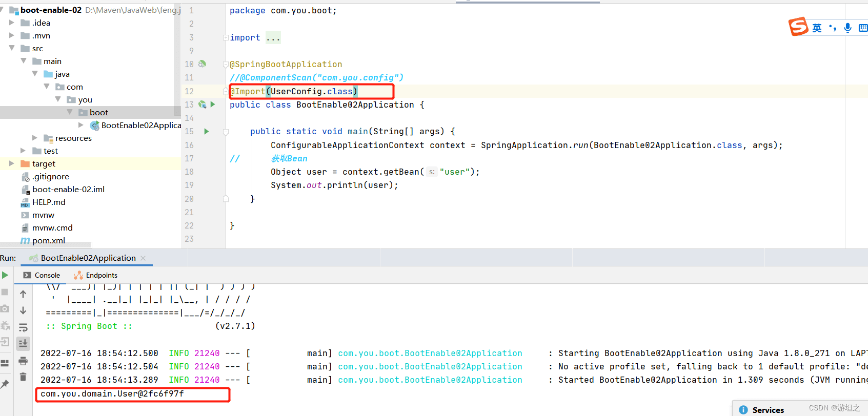The image size is (868, 416).
Task: Click the //@ComponentScan comment line
Action: coord(316,77)
